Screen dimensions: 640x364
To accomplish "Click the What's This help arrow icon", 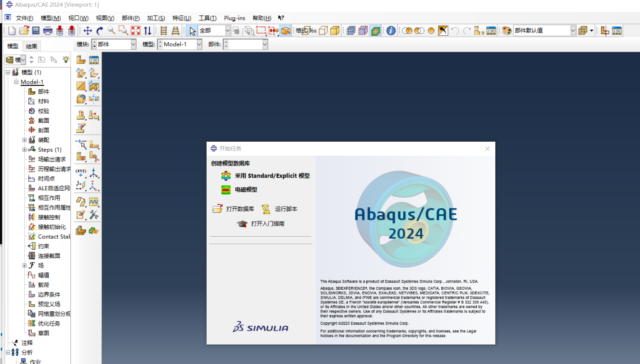I will 281,18.
